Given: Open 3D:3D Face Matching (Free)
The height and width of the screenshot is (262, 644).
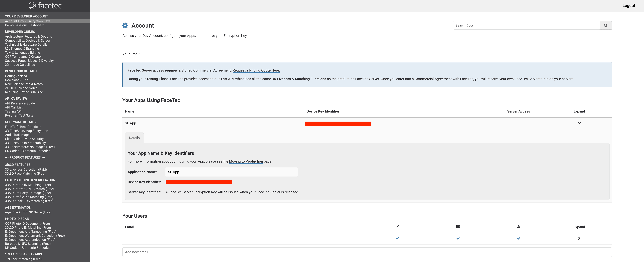Looking at the screenshot, I should coord(25,174).
